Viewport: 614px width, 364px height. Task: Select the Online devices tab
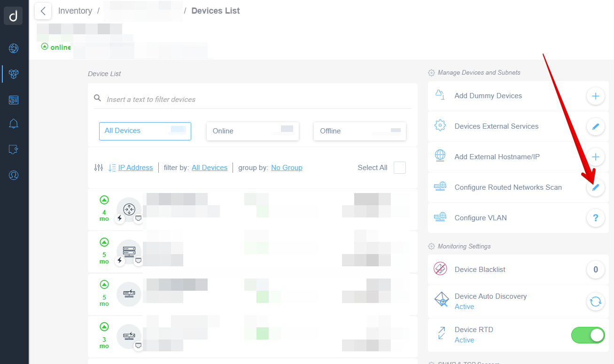pos(252,131)
